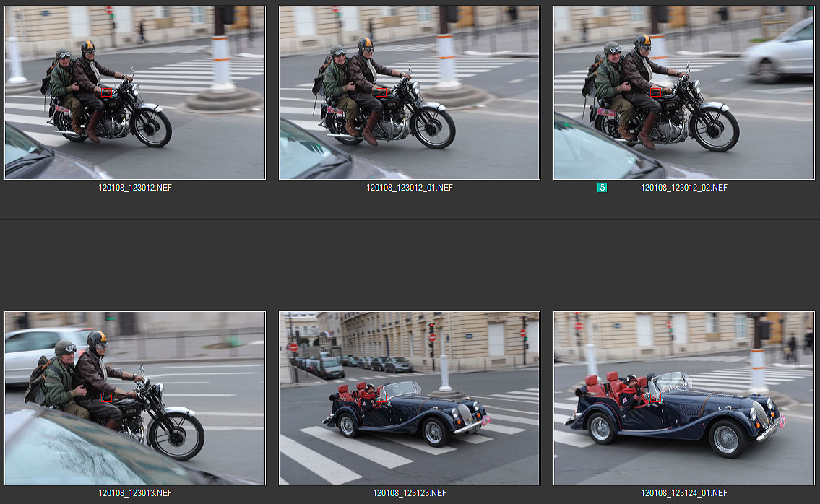Click the file name 120108_123012_02.NEF
Viewport: 820px width, 504px height.
[x=684, y=187]
